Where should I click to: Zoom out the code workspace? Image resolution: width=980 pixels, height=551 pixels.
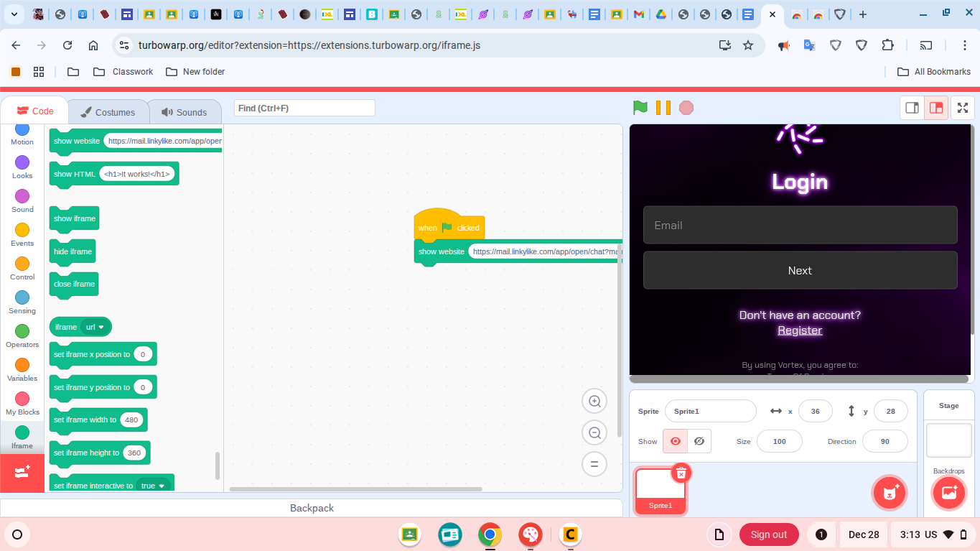594,432
